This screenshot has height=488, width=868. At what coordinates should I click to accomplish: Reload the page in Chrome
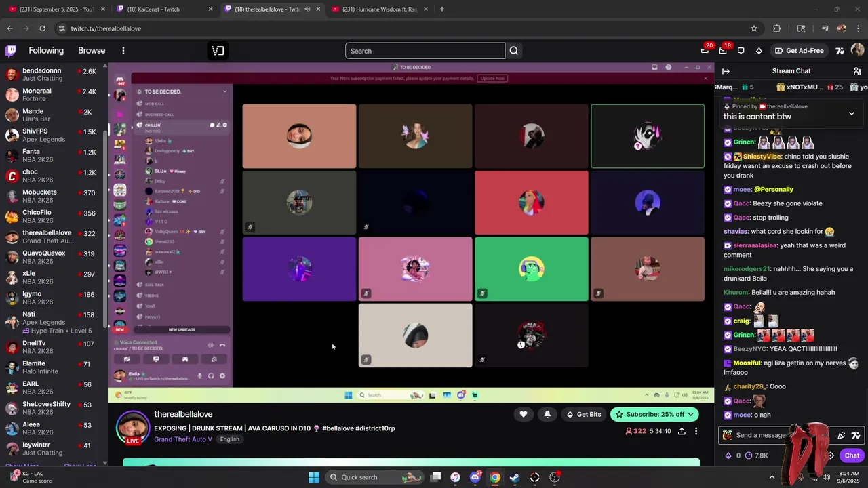pos(42,28)
